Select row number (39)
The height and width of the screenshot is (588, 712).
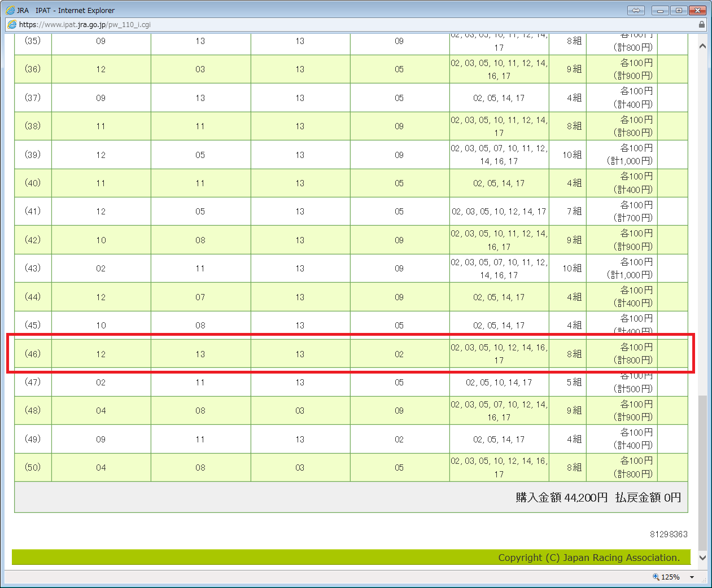[33, 155]
